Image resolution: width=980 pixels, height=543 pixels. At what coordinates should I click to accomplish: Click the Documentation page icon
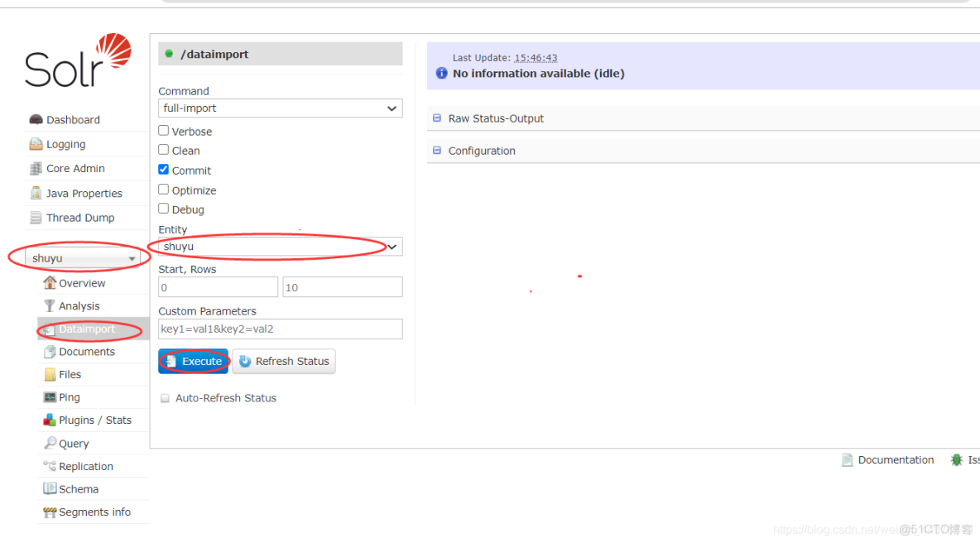tap(847, 460)
